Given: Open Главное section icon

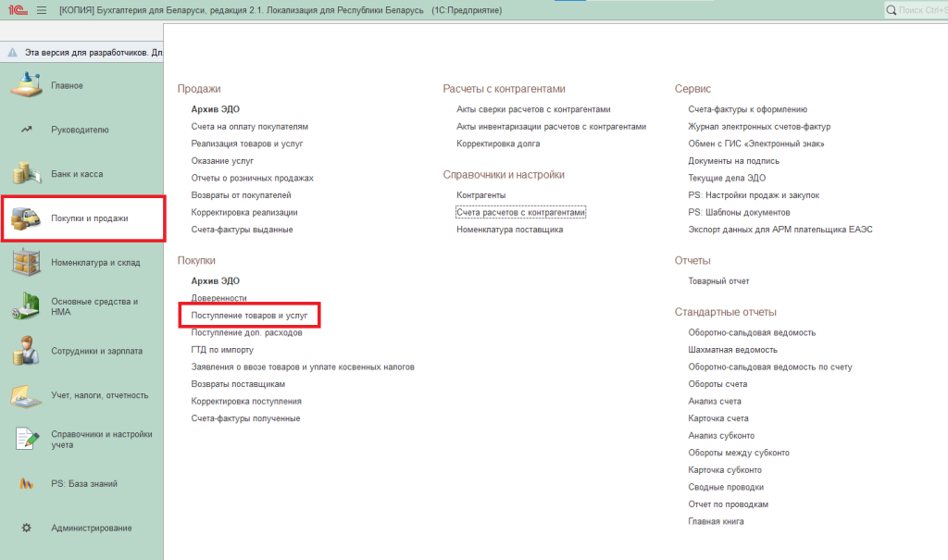Looking at the screenshot, I should (26, 85).
